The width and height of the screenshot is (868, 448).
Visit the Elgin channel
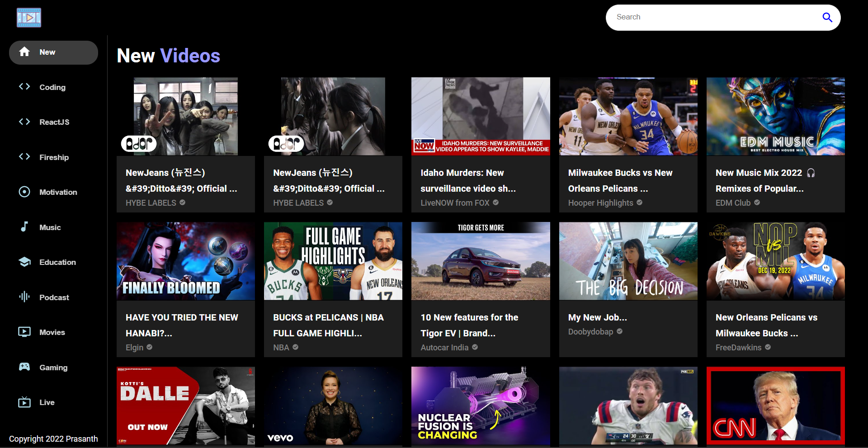click(134, 348)
